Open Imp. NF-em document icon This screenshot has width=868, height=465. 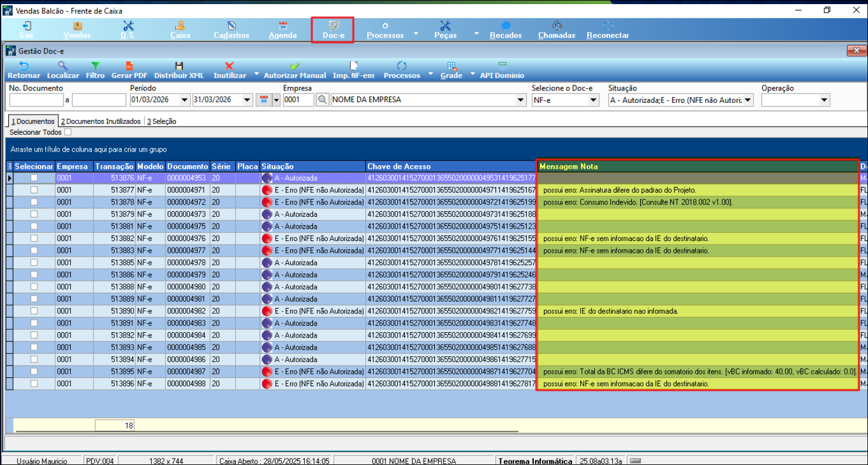pos(354,66)
